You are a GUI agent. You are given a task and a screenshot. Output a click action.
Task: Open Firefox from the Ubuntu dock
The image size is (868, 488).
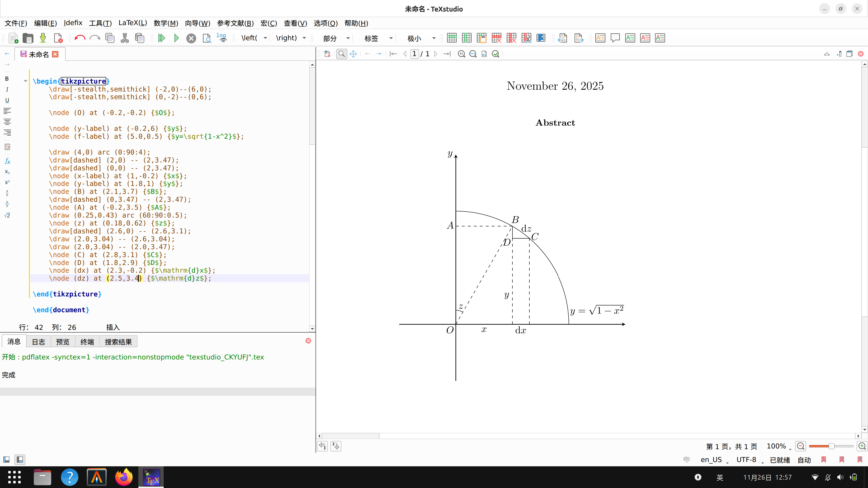124,477
